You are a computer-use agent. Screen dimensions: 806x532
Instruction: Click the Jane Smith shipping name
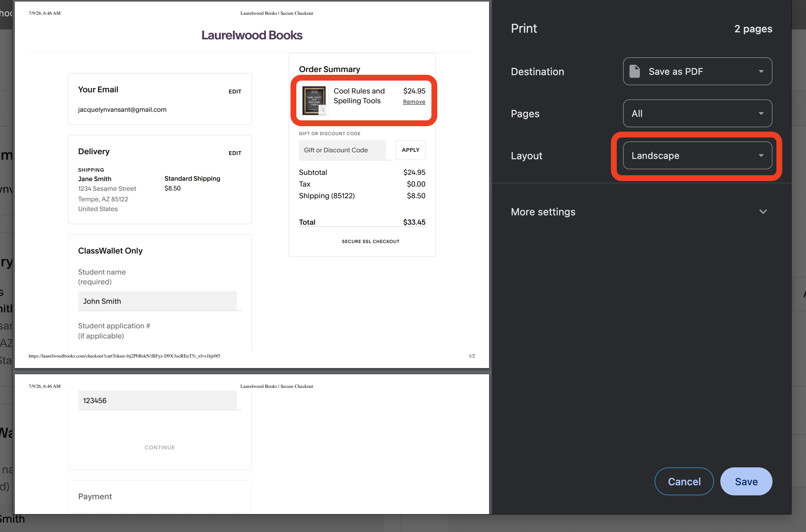(95, 179)
